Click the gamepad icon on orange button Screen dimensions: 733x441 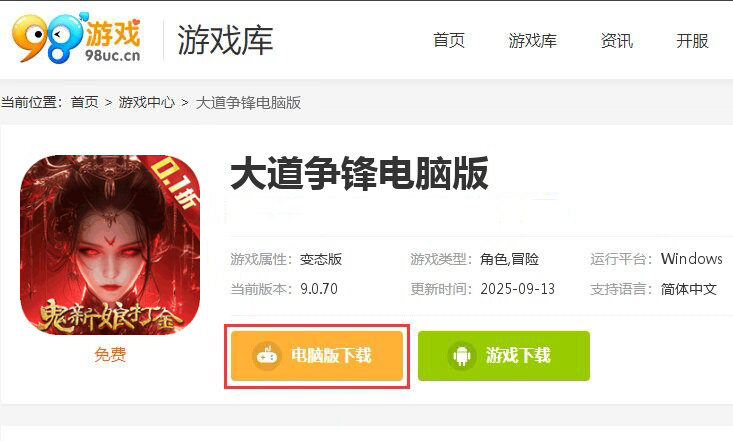click(266, 356)
